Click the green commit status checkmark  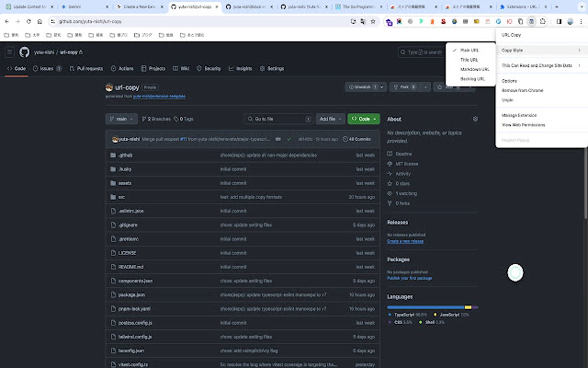(x=289, y=139)
